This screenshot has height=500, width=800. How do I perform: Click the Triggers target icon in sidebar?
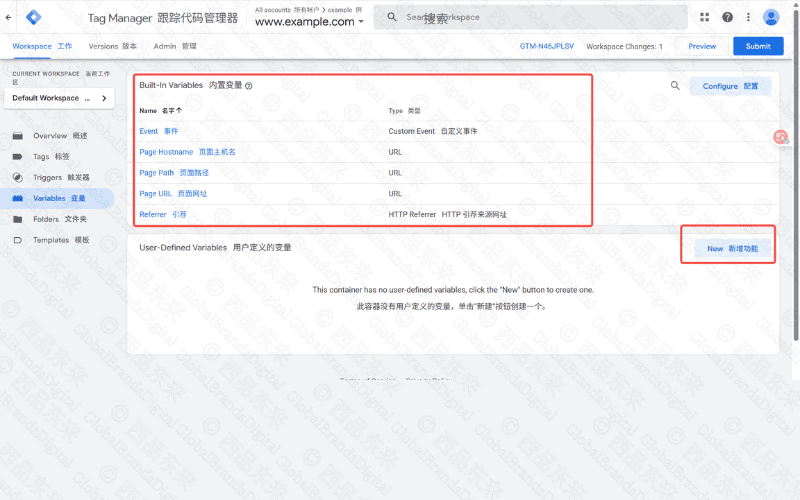click(x=18, y=178)
